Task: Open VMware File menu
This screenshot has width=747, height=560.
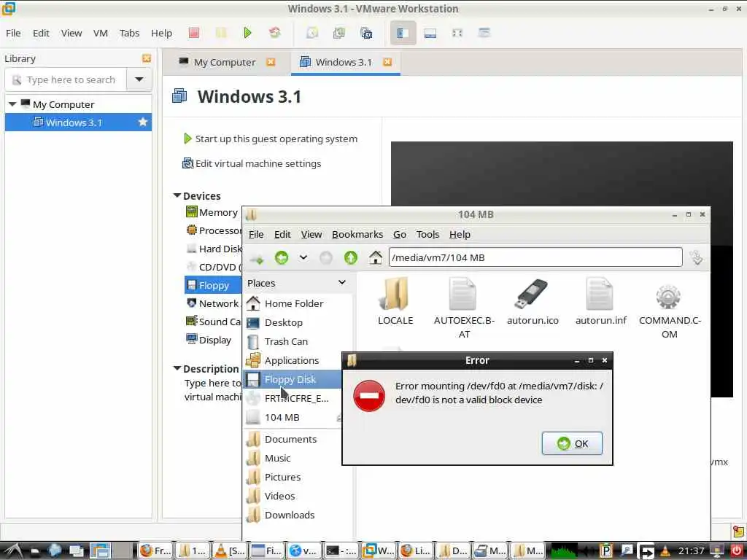Action: 13,33
